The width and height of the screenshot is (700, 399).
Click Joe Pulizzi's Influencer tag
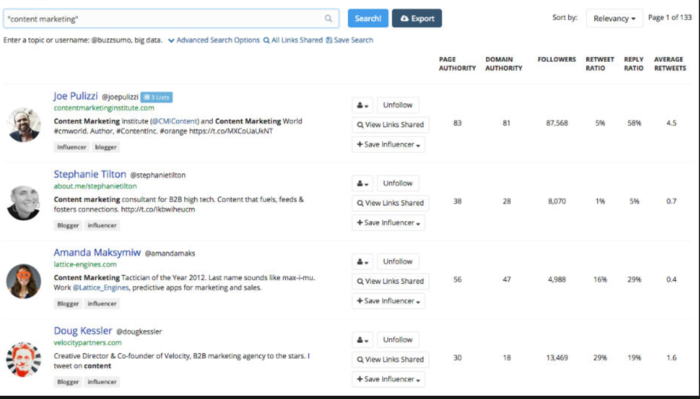71,147
